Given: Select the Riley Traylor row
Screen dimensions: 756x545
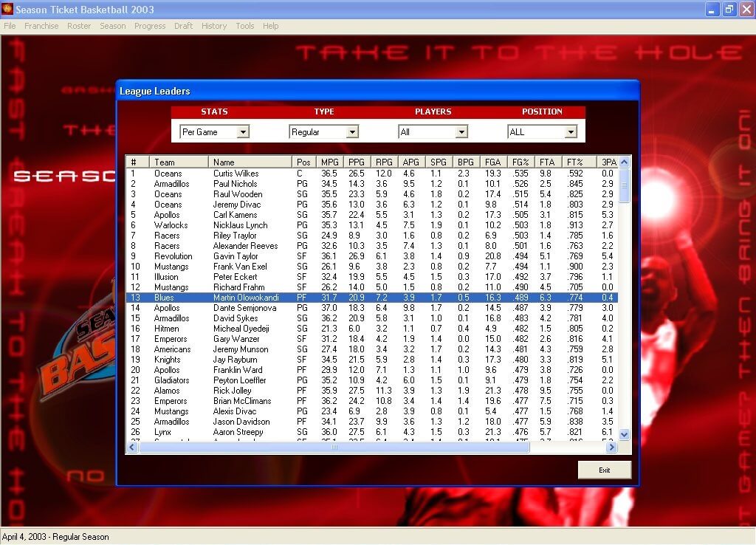Looking at the screenshot, I should tap(372, 236).
